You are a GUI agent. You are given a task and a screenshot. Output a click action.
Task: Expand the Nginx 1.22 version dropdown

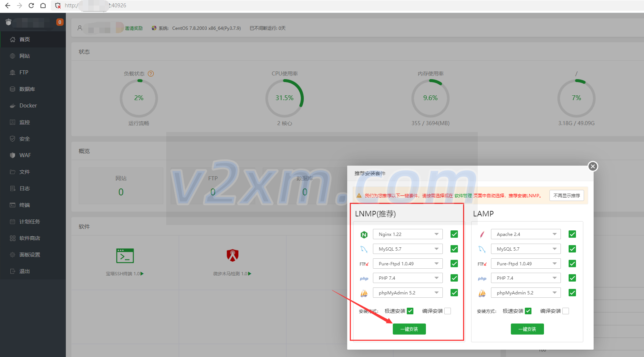408,234
